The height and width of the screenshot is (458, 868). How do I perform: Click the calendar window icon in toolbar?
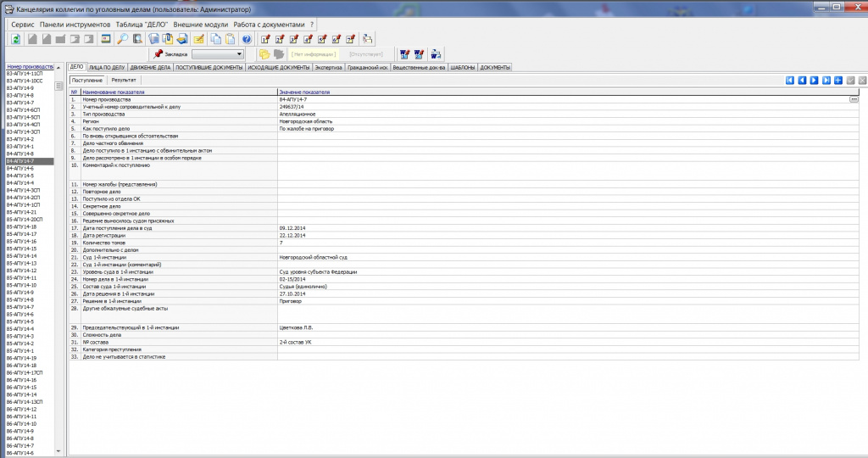(105, 39)
